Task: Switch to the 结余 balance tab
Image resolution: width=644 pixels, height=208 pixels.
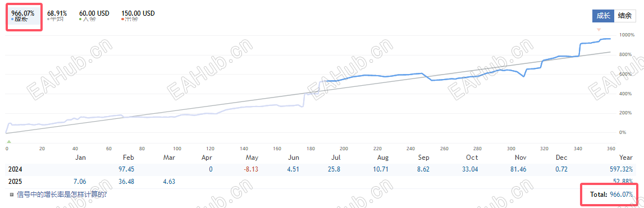Action: coord(625,16)
